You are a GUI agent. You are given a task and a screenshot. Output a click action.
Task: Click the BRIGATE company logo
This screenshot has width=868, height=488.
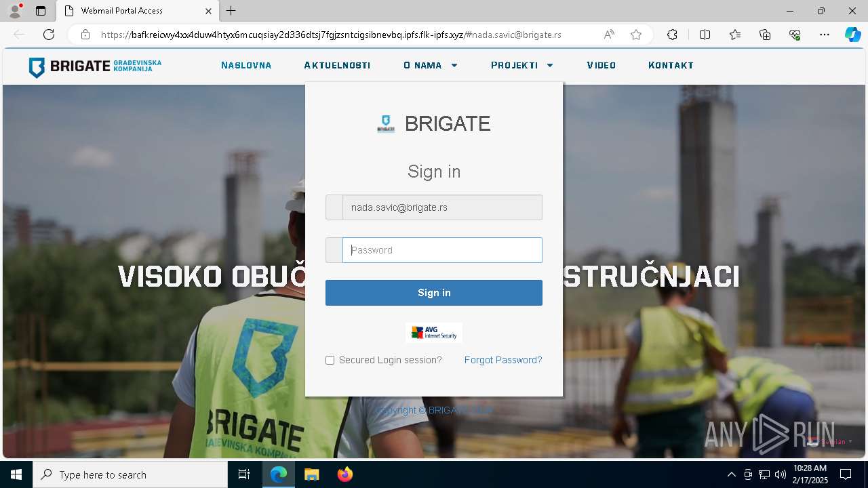pos(95,66)
